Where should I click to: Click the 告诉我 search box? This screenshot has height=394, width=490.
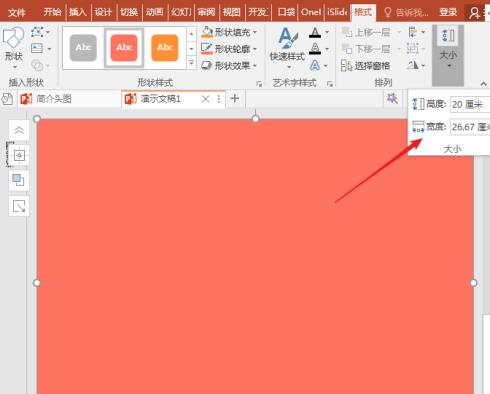[x=406, y=13]
